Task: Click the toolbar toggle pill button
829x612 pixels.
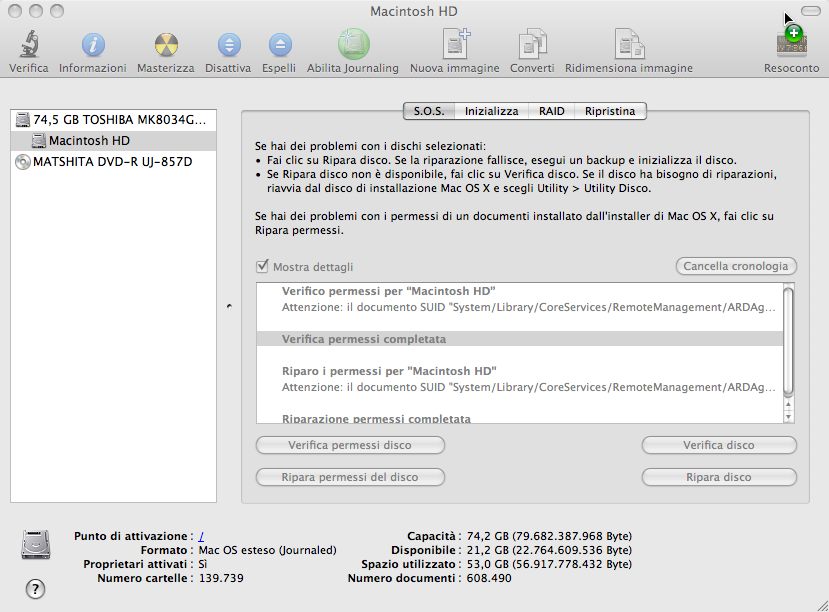Action: pyautogui.click(x=810, y=11)
